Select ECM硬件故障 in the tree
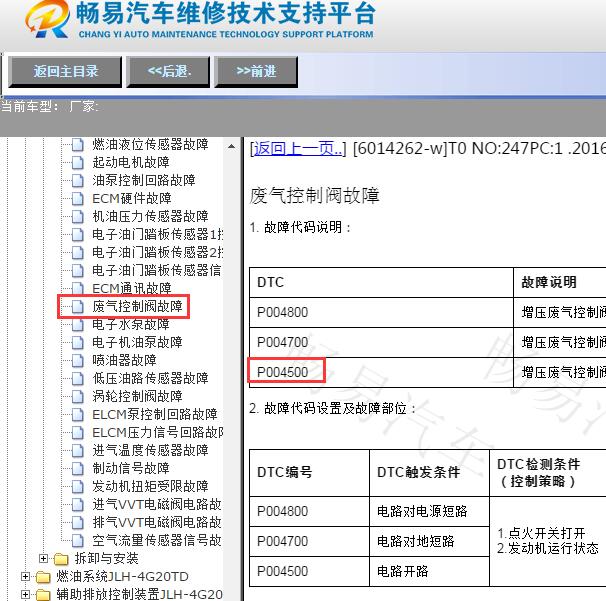 (x=132, y=199)
